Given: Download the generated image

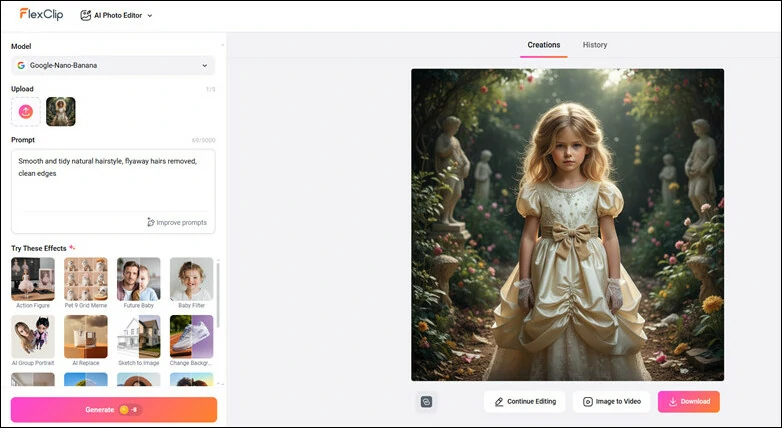Looking at the screenshot, I should pyautogui.click(x=689, y=402).
